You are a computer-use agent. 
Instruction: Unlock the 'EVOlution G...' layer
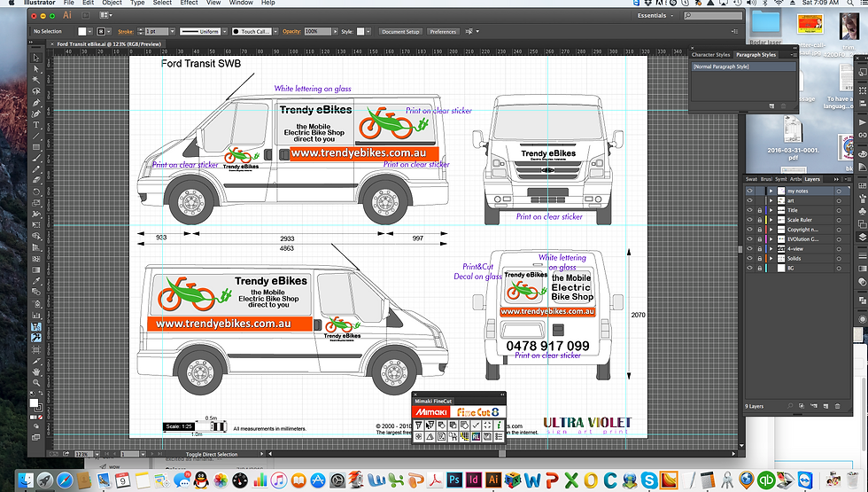(x=759, y=239)
